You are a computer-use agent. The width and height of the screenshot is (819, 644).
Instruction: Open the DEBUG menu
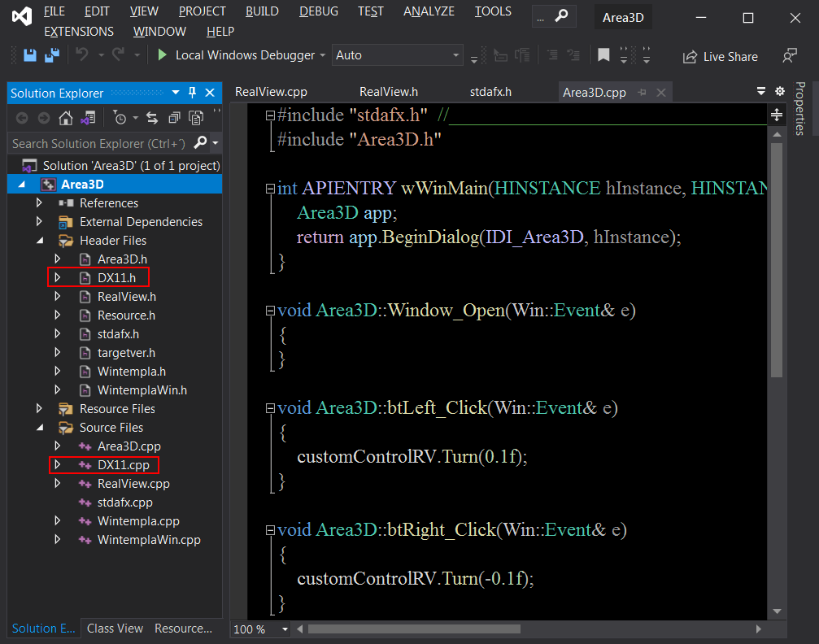[x=319, y=11]
